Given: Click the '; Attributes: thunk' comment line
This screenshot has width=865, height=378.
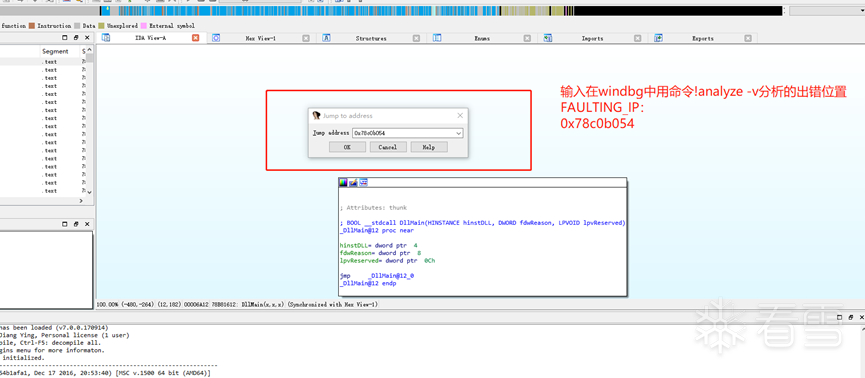Looking at the screenshot, I should [x=373, y=207].
